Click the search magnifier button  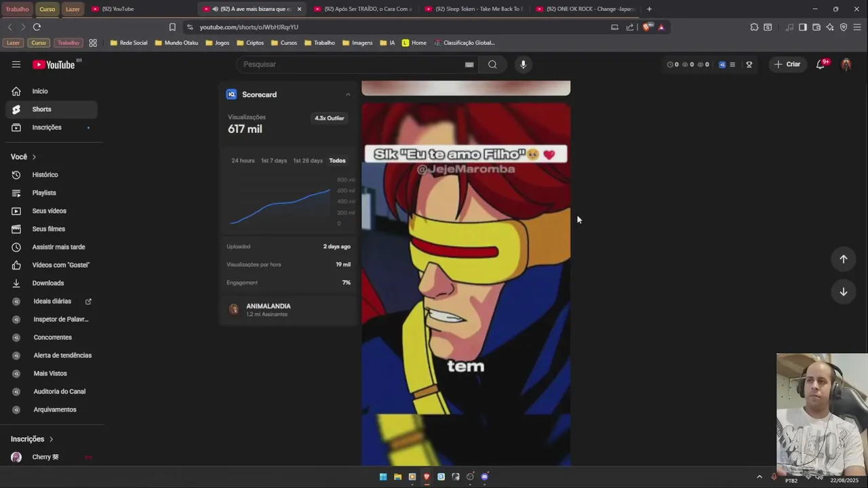(492, 64)
